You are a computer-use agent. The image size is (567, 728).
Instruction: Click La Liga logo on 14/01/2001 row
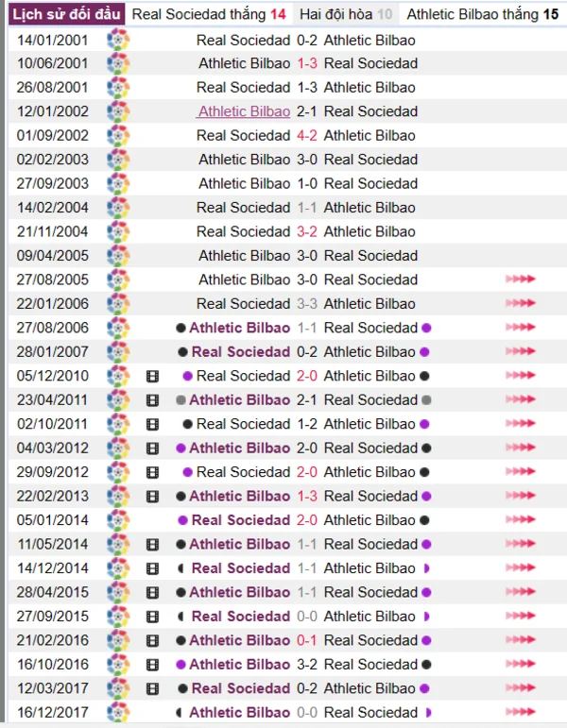click(118, 40)
